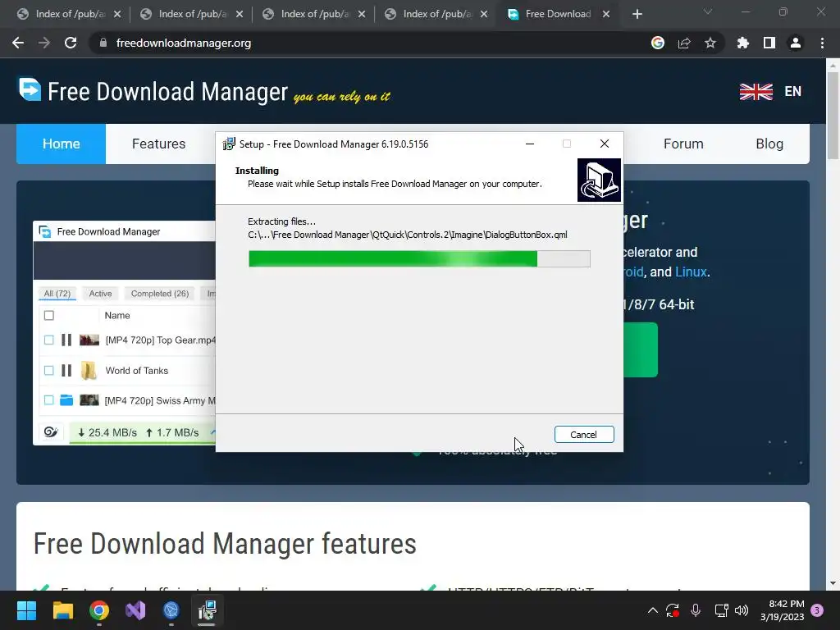Click the snail speed-limit icon in preview

pyautogui.click(x=51, y=431)
